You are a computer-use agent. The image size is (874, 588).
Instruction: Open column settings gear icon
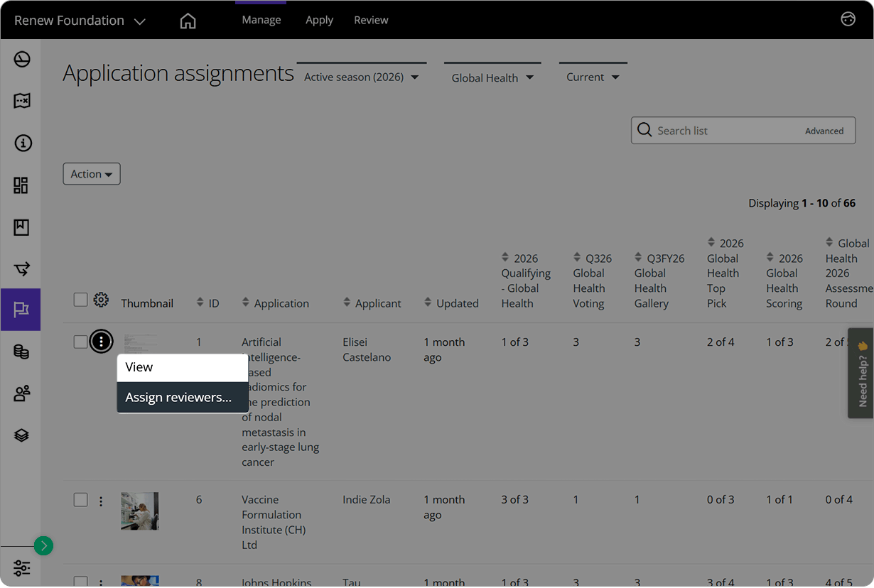[101, 300]
